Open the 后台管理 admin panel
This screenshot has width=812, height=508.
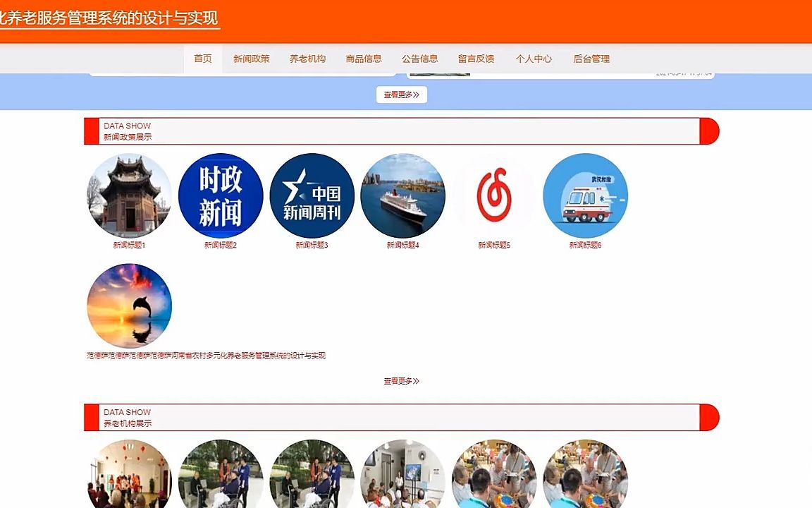pos(591,59)
